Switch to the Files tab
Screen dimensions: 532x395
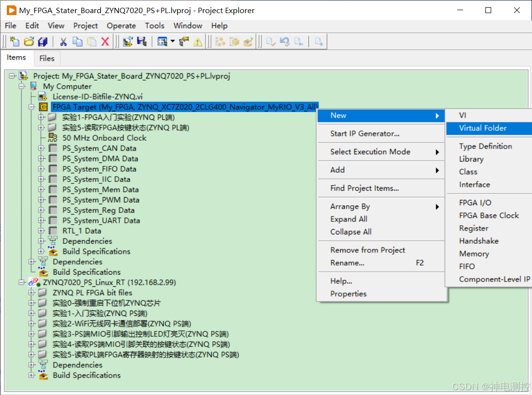tap(47, 58)
